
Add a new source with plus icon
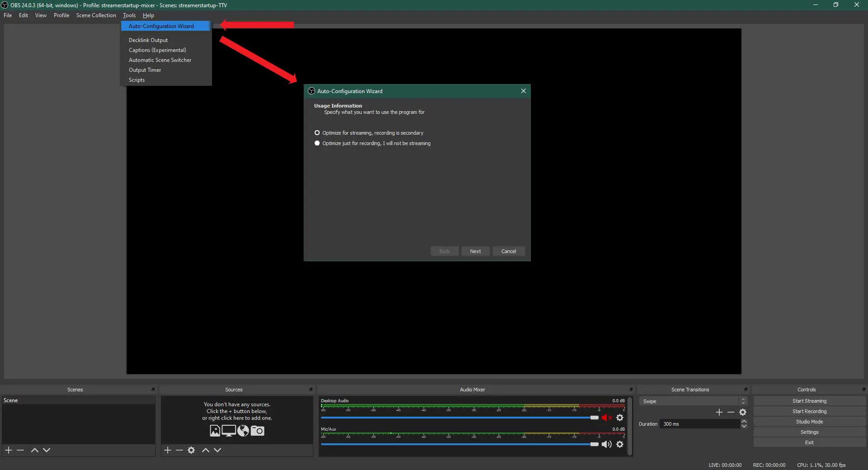click(167, 450)
